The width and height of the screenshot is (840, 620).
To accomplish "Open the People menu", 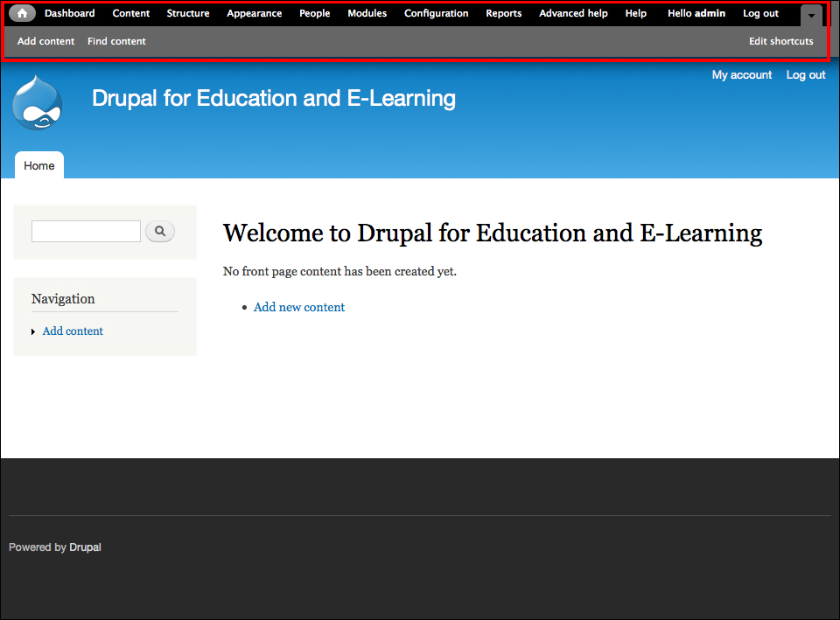I will [314, 13].
